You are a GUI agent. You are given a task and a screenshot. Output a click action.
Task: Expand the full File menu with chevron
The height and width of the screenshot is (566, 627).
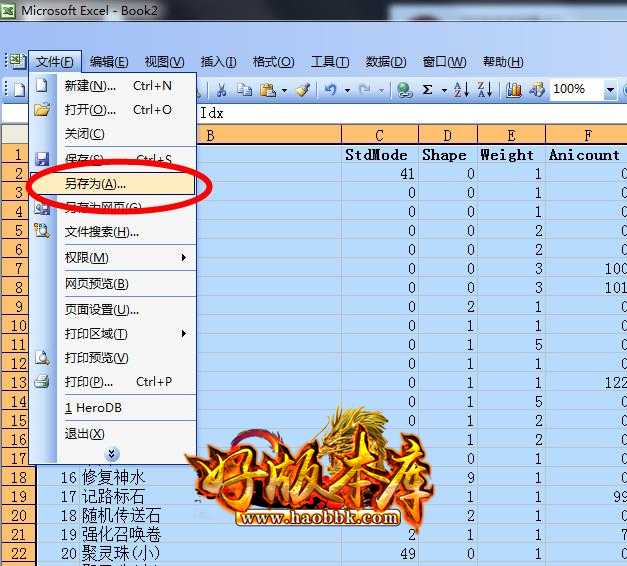point(112,454)
